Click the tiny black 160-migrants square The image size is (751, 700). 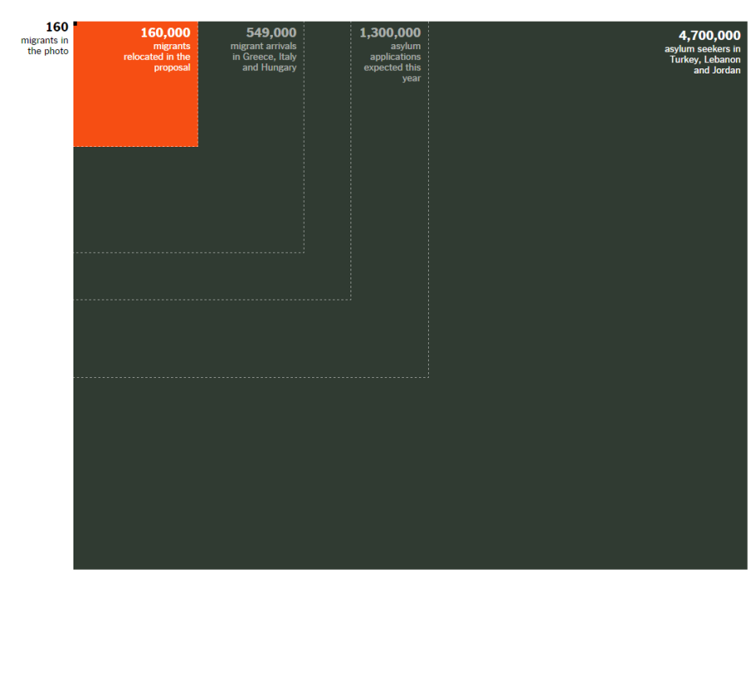(75, 23)
